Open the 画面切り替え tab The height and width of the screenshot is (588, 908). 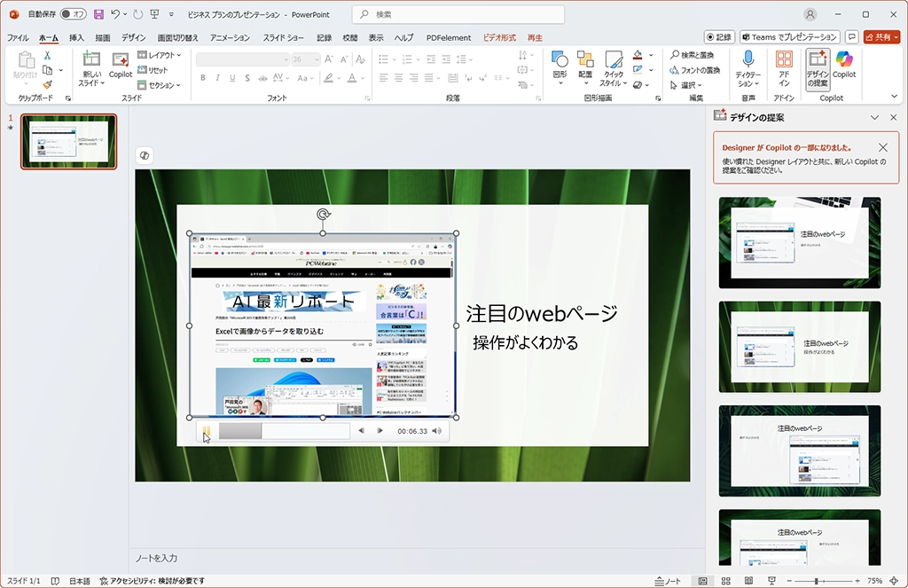click(177, 37)
